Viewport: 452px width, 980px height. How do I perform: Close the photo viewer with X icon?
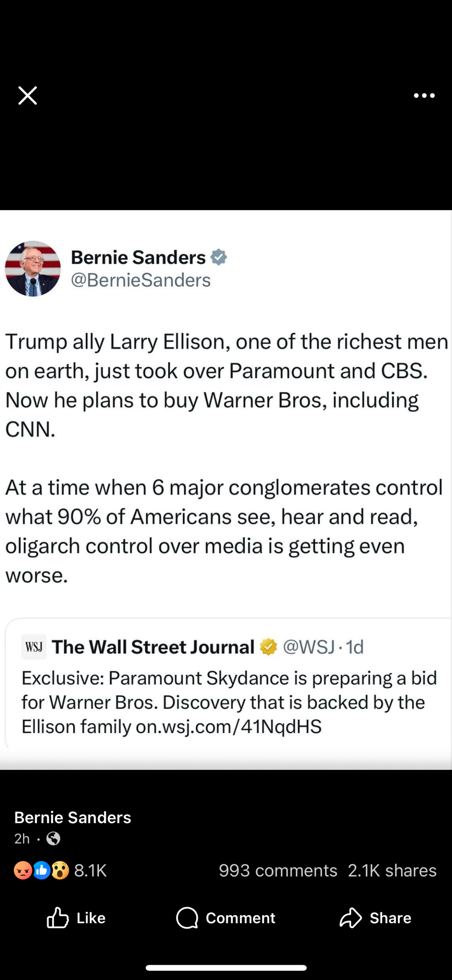27,96
